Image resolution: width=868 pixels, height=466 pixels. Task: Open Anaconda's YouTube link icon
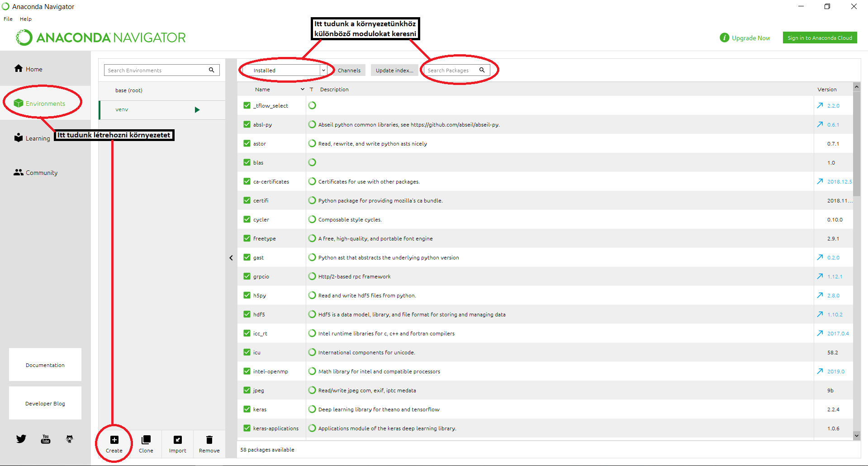tap(46, 439)
